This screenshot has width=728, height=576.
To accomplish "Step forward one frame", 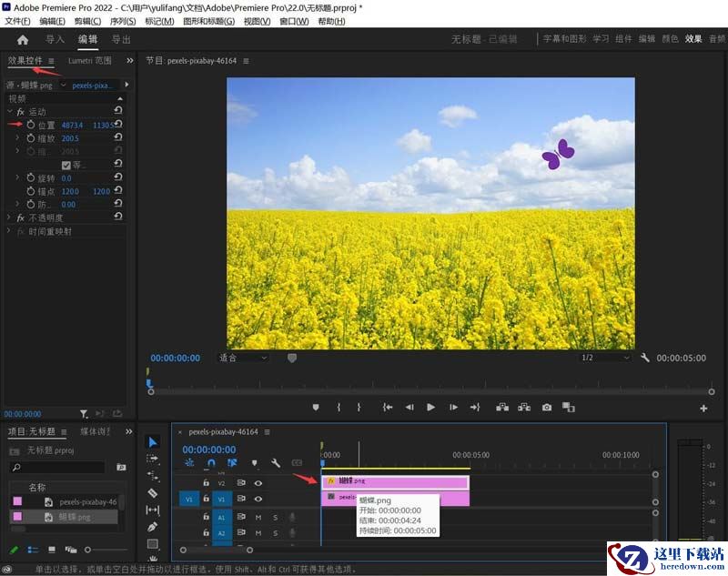I will 453,407.
